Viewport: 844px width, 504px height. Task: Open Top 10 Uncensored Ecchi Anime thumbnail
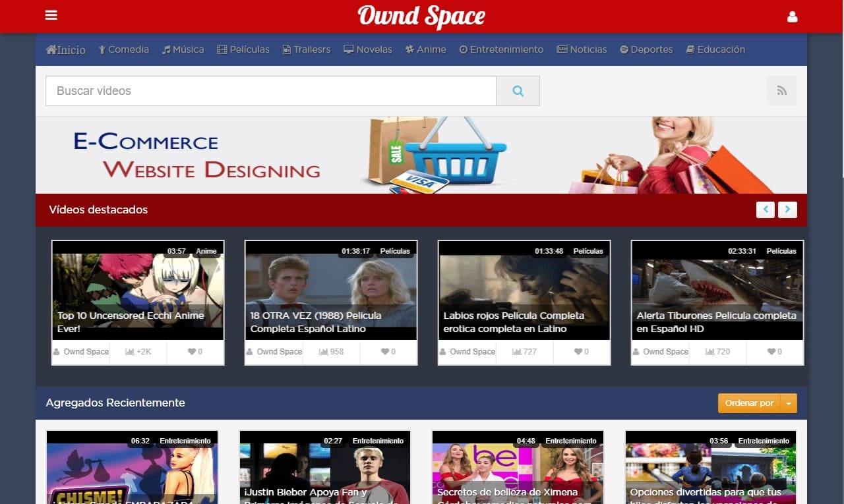tap(138, 291)
